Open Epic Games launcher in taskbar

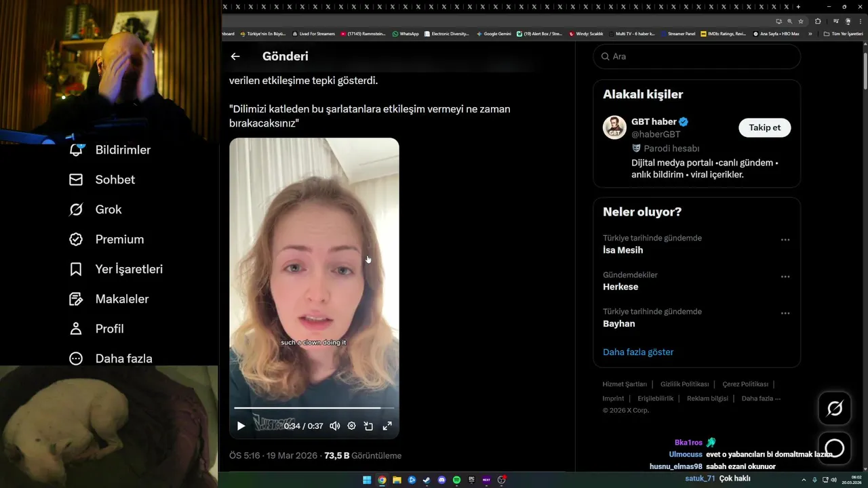[x=471, y=480]
